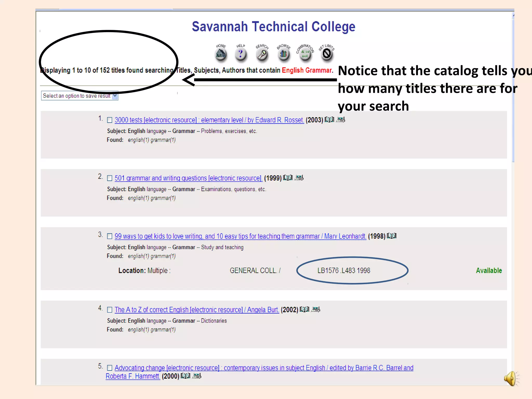The width and height of the screenshot is (532, 399).
Task: Click book icon beside A to Z result
Action: pos(304,309)
